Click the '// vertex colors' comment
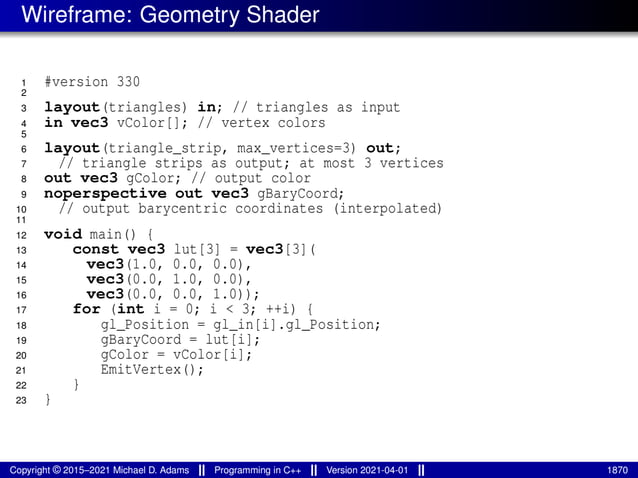The height and width of the screenshot is (478, 638). pyautogui.click(x=262, y=122)
